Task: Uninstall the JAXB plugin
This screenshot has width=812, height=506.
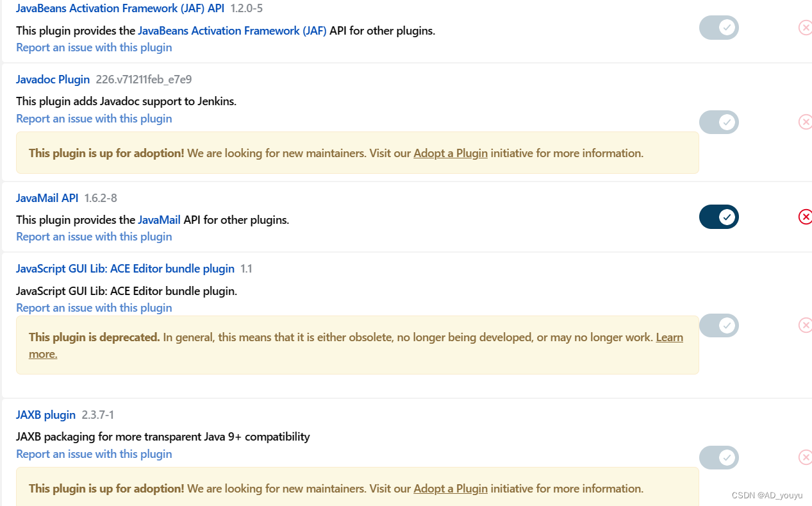Action: [806, 457]
